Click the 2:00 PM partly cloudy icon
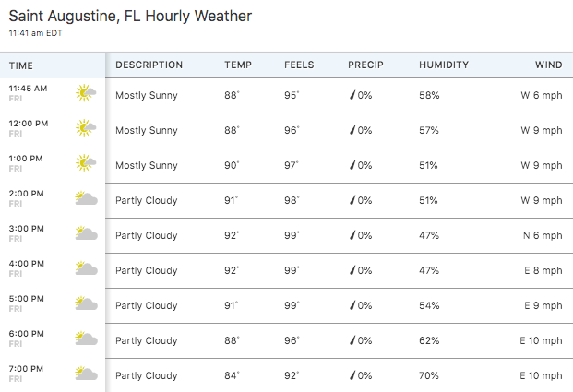 pos(86,197)
